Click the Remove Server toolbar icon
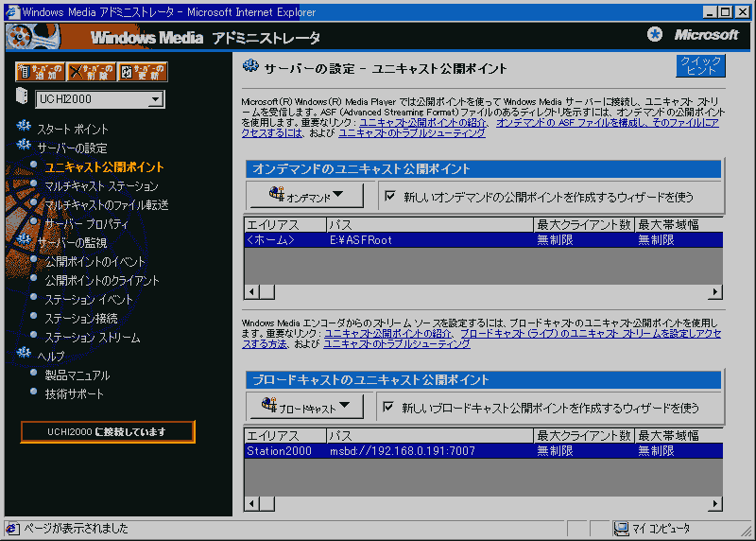The width and height of the screenshot is (756, 541). [91, 72]
